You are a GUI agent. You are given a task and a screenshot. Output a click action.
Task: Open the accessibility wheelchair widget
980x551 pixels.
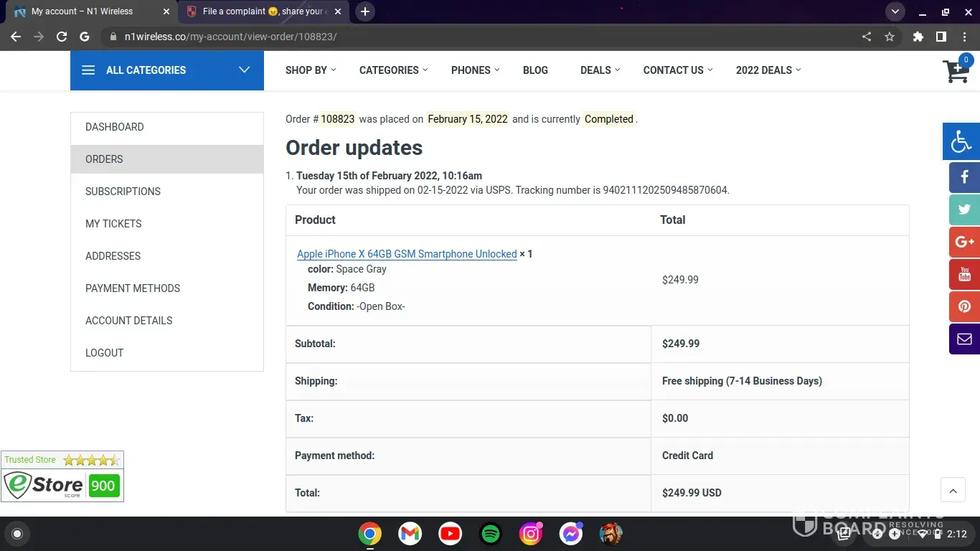coord(961,141)
